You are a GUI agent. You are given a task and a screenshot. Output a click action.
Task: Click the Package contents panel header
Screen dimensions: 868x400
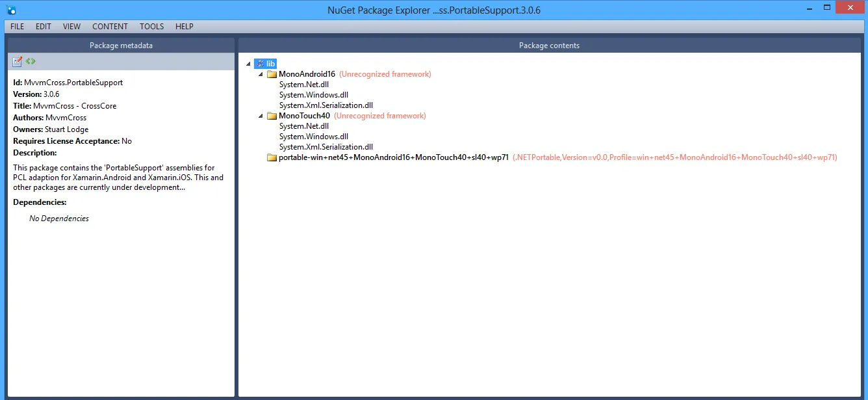click(x=549, y=46)
